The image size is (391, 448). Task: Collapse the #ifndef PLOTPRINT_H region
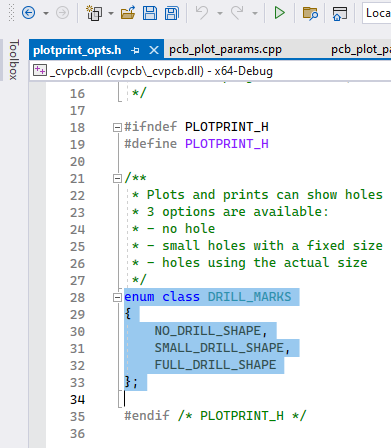pos(117,127)
